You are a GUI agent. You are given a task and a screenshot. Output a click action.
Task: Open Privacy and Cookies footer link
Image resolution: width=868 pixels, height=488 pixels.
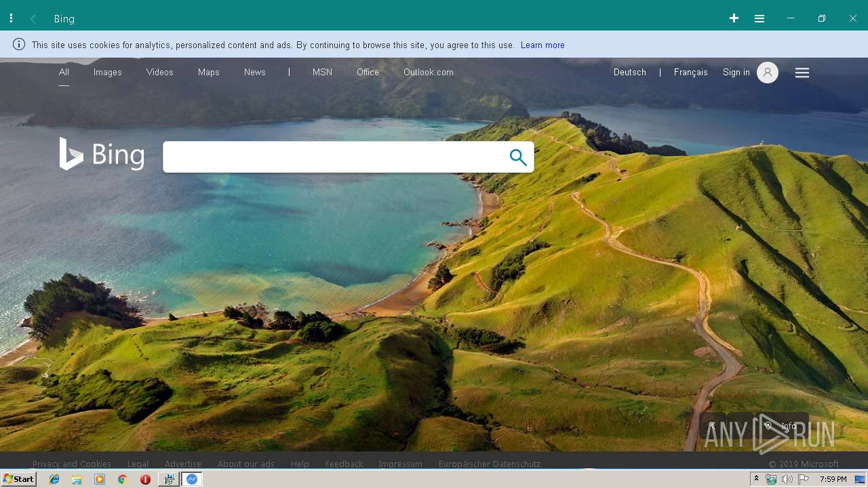(x=72, y=464)
